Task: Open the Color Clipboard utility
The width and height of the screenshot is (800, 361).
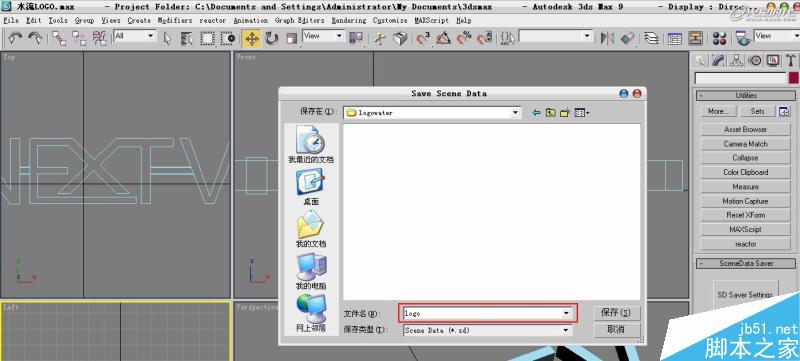Action: [745, 172]
